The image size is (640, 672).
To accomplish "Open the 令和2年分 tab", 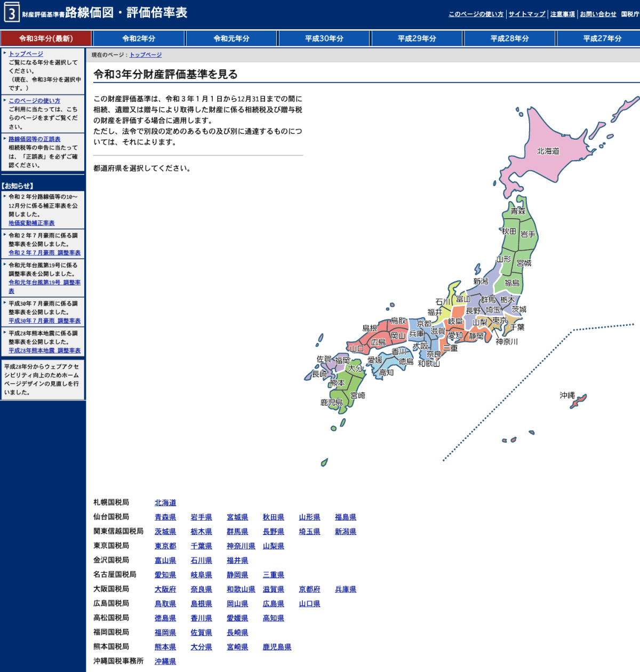I will click(x=139, y=38).
